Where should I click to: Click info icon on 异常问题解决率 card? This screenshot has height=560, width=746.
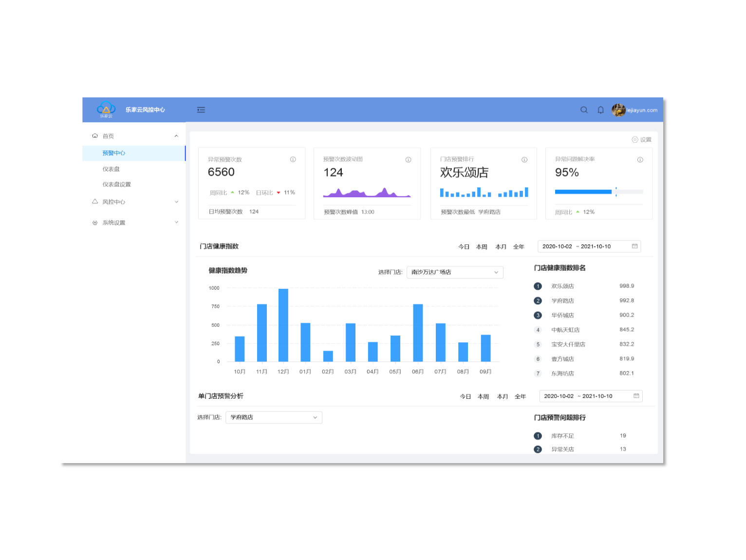point(640,160)
